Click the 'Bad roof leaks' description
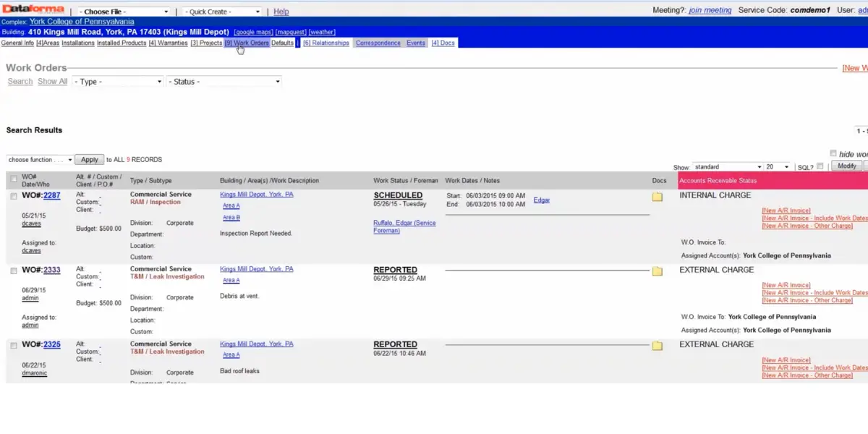Image resolution: width=868 pixels, height=434 pixels. [239, 371]
